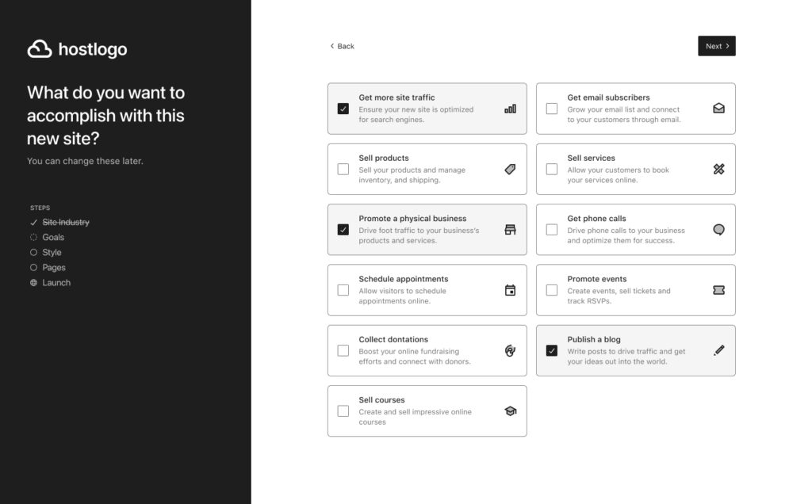The width and height of the screenshot is (812, 504).
Task: Open the Style step
Action: 52,253
